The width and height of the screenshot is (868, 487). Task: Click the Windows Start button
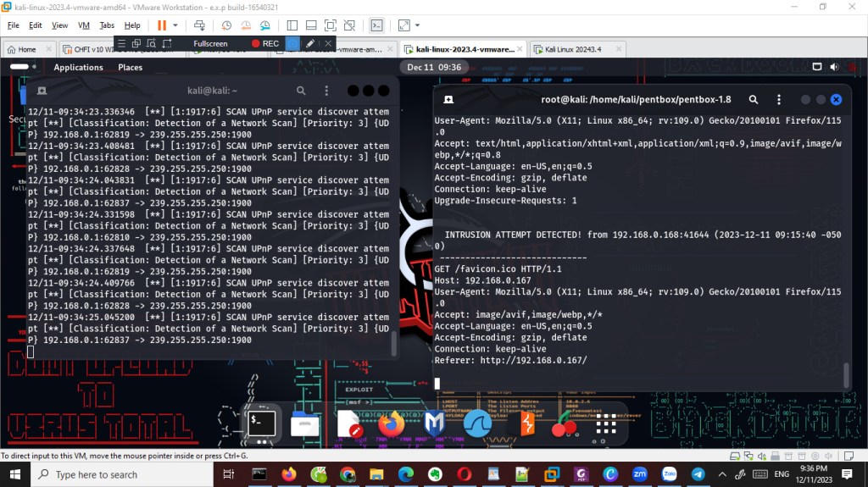click(15, 475)
